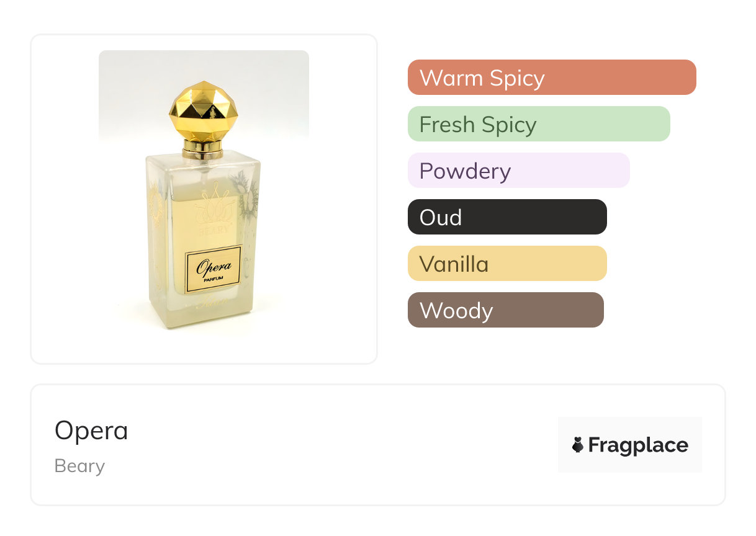Image resolution: width=756 pixels, height=536 pixels.
Task: Click empty space in the Opera info card
Action: coord(341,447)
